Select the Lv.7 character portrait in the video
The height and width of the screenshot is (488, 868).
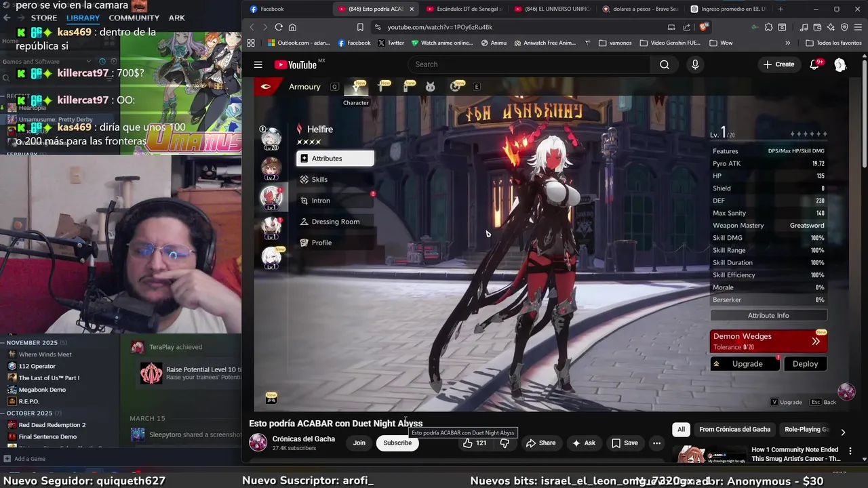tap(271, 168)
